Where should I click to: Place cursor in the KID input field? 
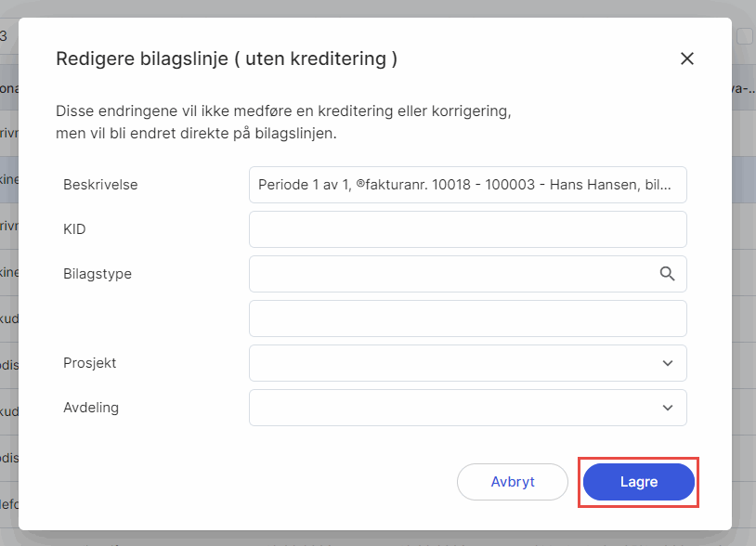point(467,229)
